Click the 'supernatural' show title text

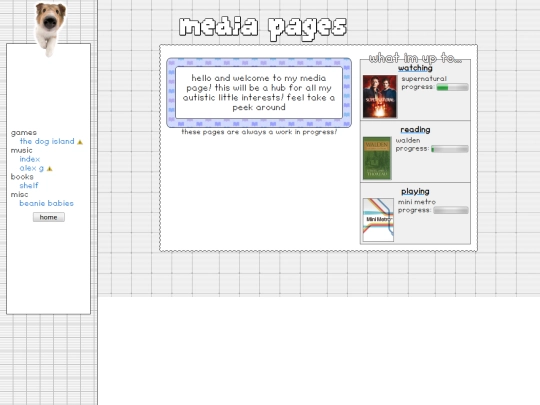424,79
